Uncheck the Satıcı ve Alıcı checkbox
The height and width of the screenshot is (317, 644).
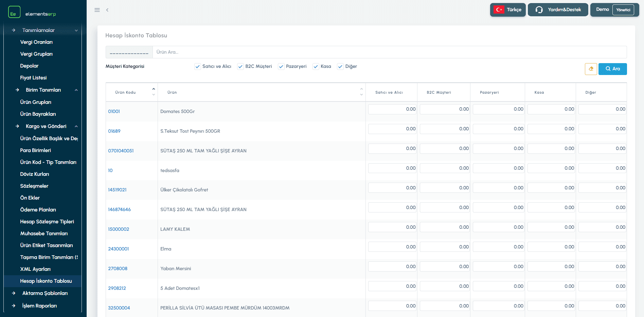click(x=197, y=67)
